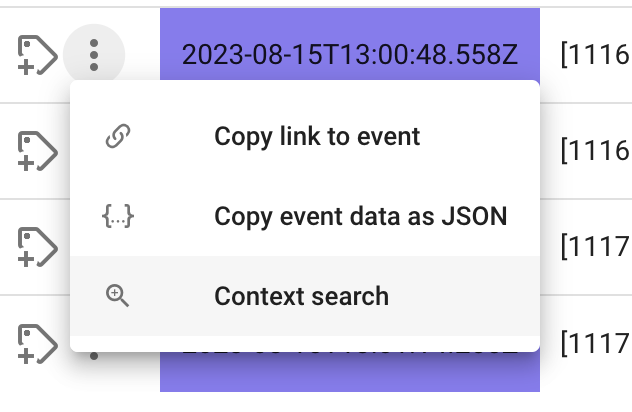This screenshot has width=632, height=412.
Task: Choose Copy event data as JSON
Action: pyautogui.click(x=360, y=216)
